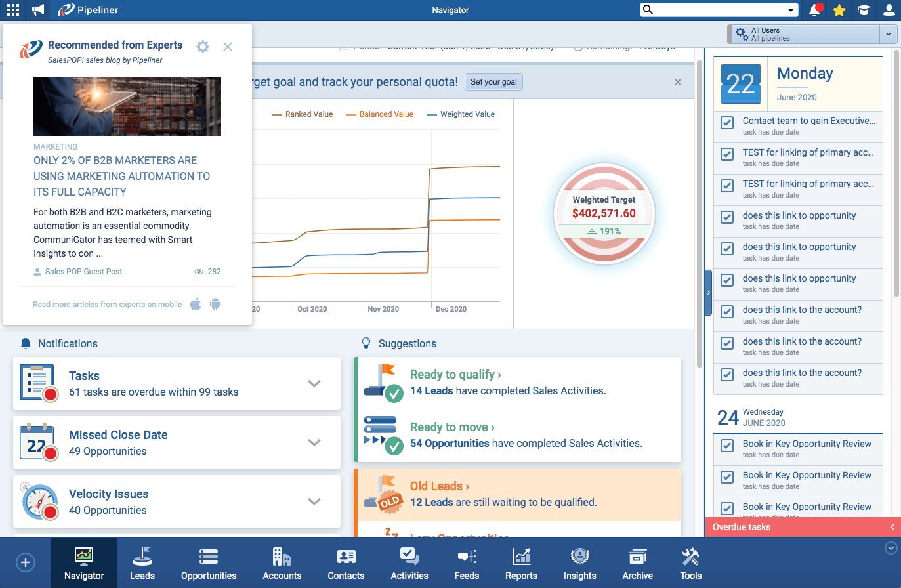Check off Contact team to gain Executive task
The image size is (901, 588).
pyautogui.click(x=727, y=123)
